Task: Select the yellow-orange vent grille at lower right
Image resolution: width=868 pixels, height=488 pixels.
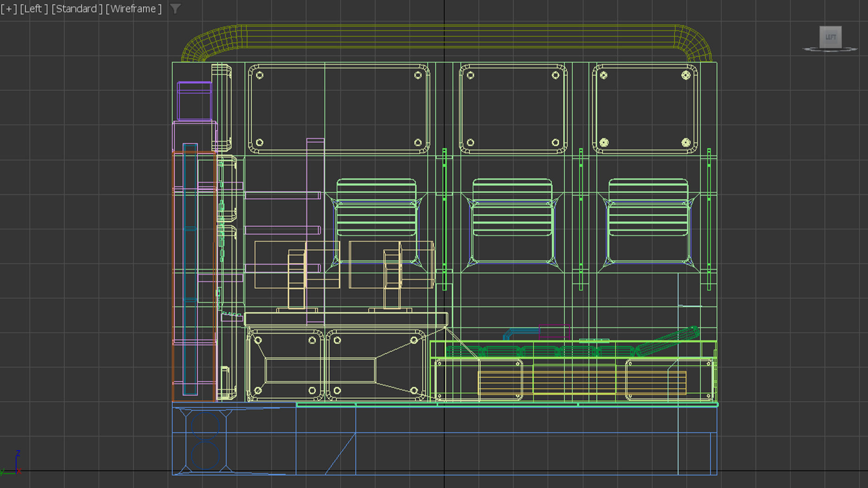Action: click(x=656, y=382)
